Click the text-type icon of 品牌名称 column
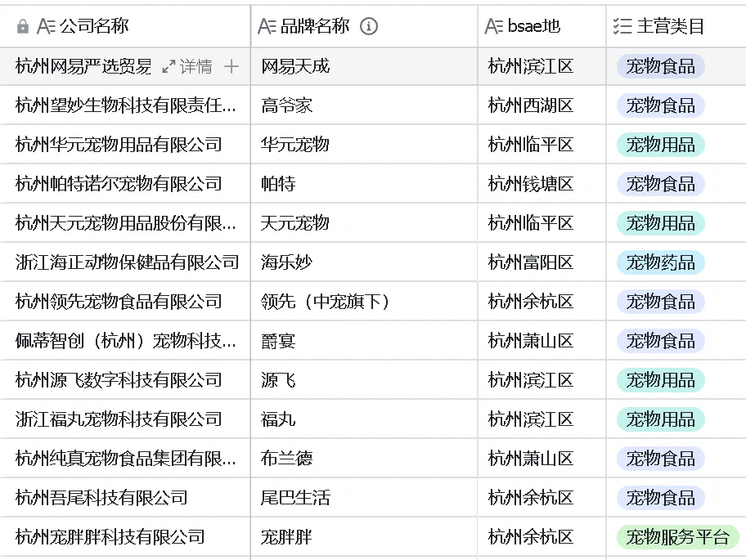Image resolution: width=746 pixels, height=560 pixels. (267, 26)
